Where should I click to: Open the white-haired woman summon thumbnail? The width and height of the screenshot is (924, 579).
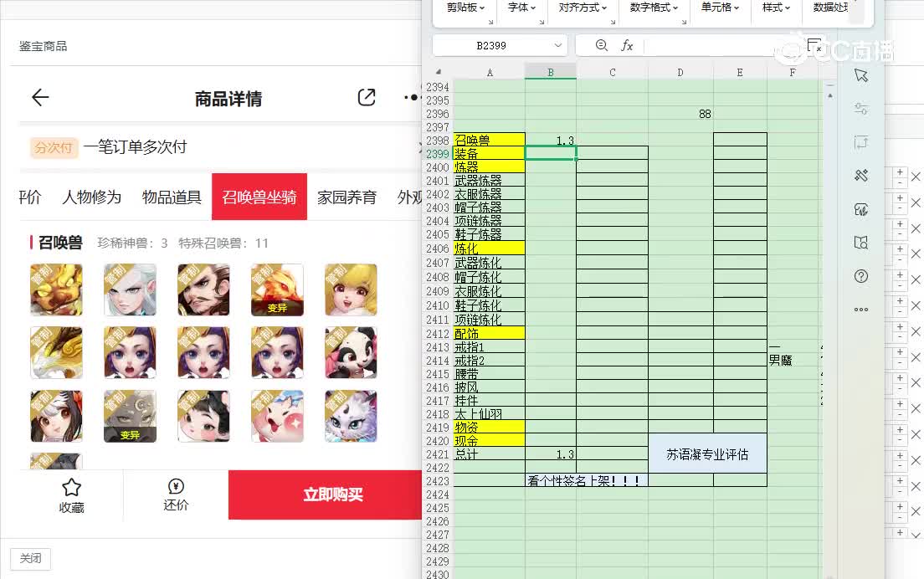point(130,289)
